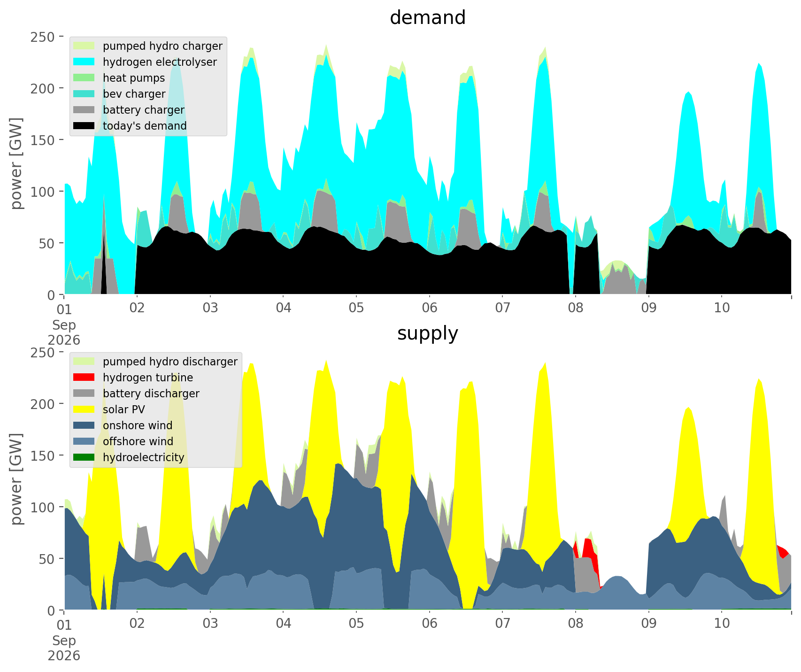
Task: Click the 08 date tick on demand axis
Action: pyautogui.click(x=576, y=309)
